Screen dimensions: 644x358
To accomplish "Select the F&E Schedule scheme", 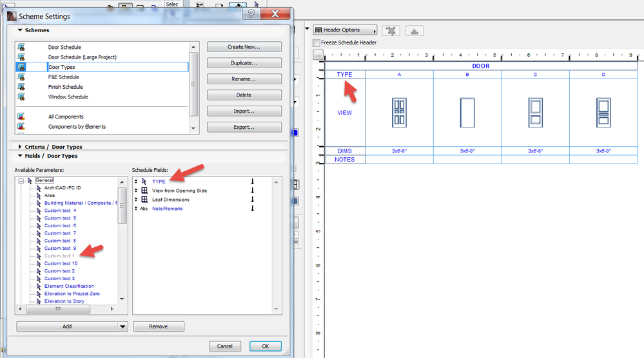I will click(64, 77).
